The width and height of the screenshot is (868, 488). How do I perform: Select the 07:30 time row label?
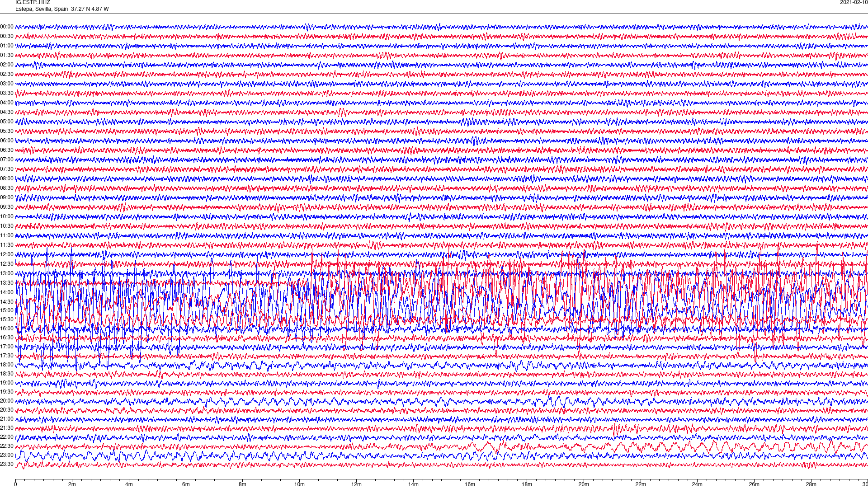(7, 169)
